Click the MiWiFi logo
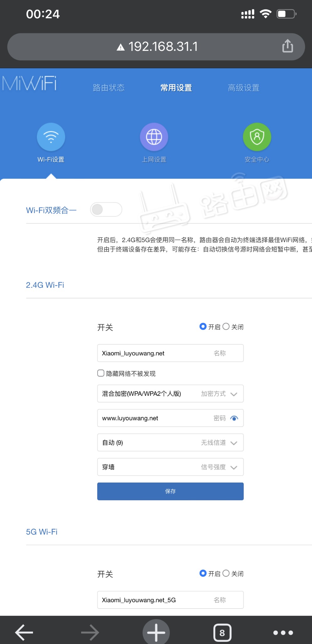The width and height of the screenshot is (312, 644). 29,84
